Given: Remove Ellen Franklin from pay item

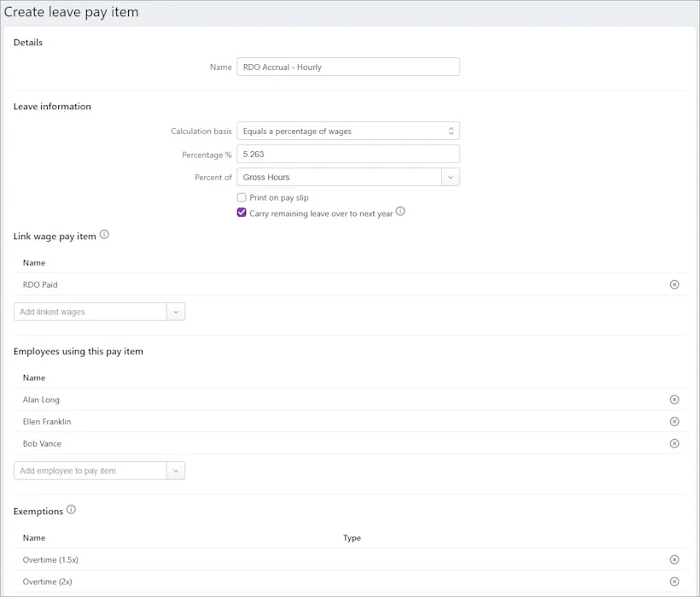Looking at the screenshot, I should pos(674,422).
